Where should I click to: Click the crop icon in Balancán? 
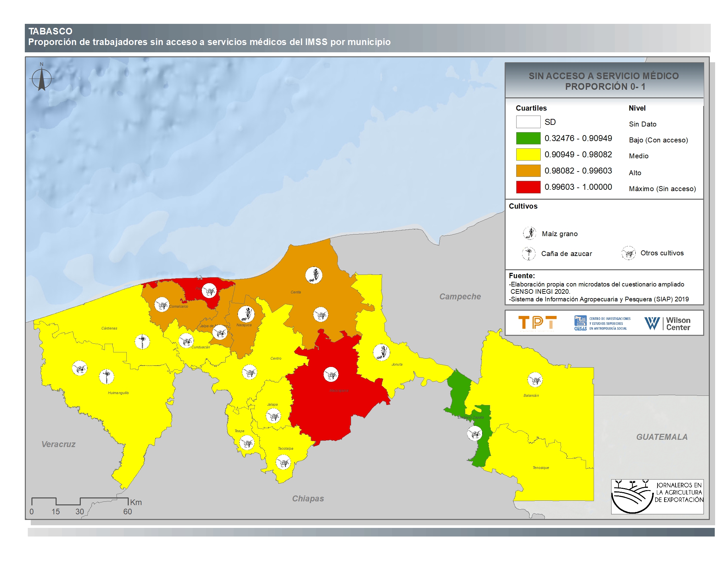pyautogui.click(x=535, y=380)
